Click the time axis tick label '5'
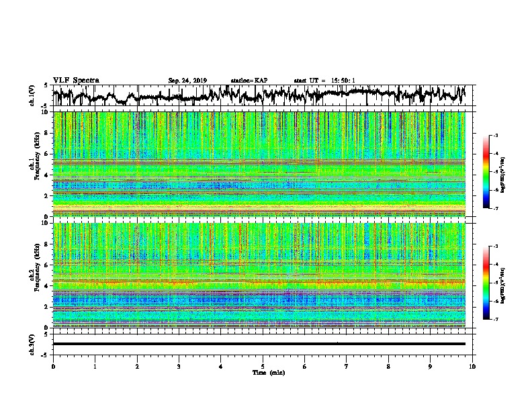 263,366
